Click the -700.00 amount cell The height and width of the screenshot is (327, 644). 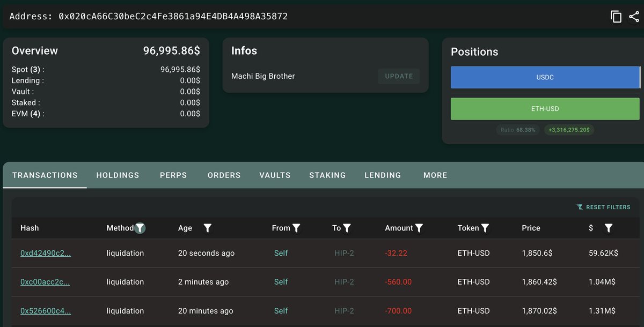(x=398, y=311)
